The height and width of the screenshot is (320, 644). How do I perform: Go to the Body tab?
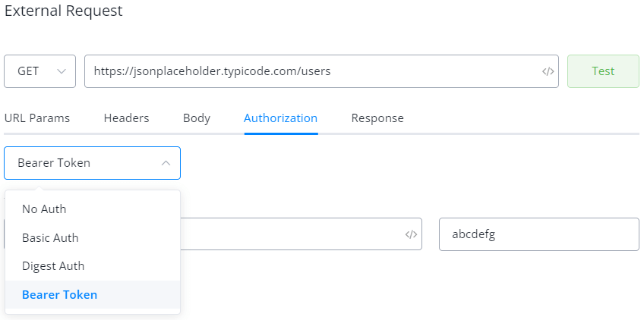pyautogui.click(x=197, y=118)
